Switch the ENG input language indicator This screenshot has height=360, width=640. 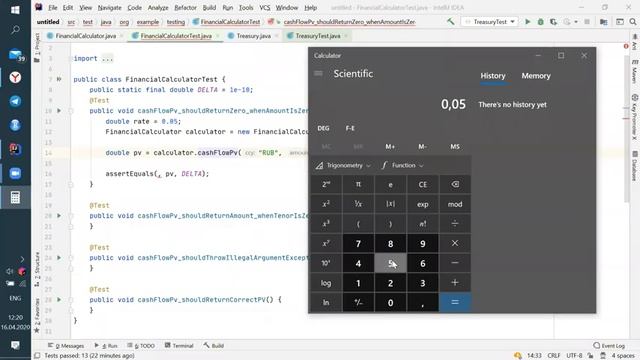point(15,298)
